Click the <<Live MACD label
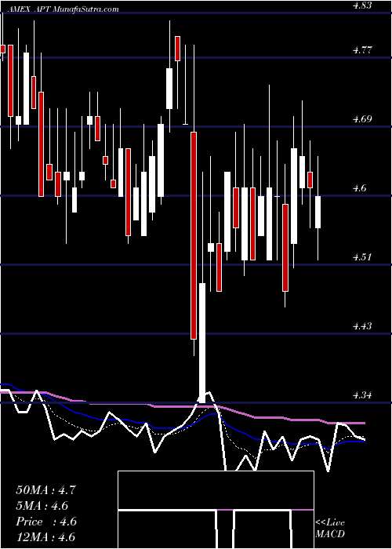Screen dimensions: 392x549 click(x=330, y=529)
